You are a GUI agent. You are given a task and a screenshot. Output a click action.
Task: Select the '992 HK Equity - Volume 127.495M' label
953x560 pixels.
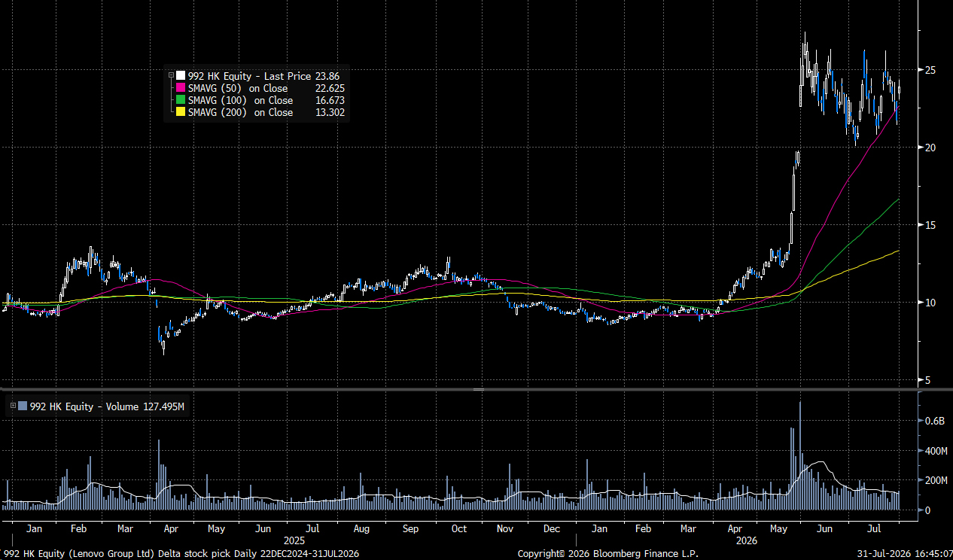108,406
